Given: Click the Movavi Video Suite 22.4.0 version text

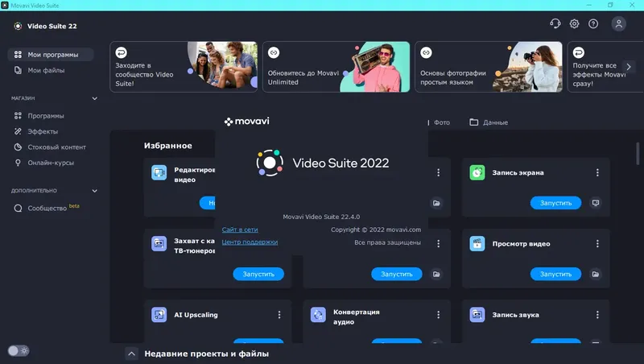Looking at the screenshot, I should 321,217.
